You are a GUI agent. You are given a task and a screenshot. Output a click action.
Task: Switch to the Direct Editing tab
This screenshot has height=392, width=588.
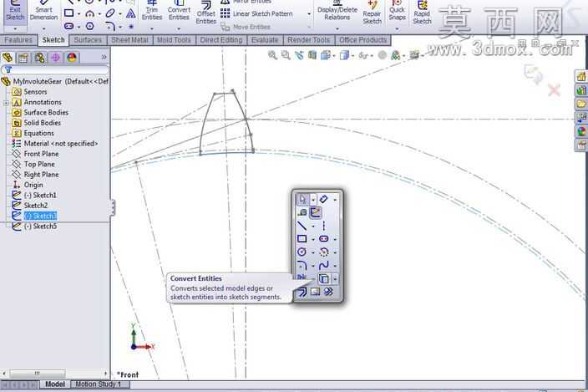coord(220,40)
